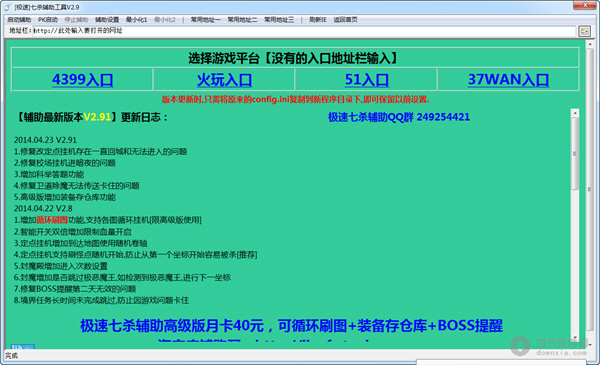This screenshot has height=365, width=600.
Task: Choose 最小化1 in the menu bar
Action: (x=136, y=20)
